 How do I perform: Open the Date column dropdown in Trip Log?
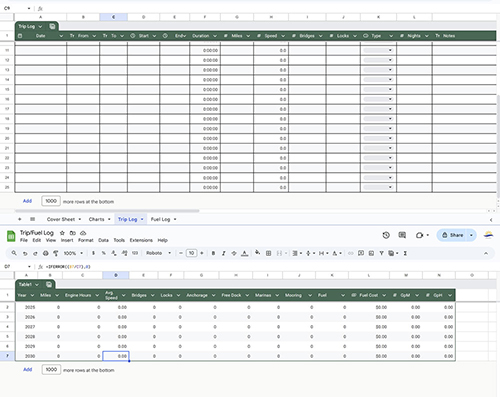(61, 36)
